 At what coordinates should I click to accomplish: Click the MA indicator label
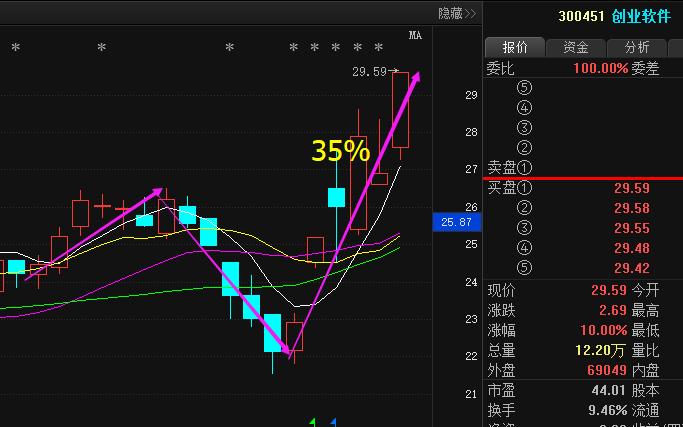pyautogui.click(x=416, y=37)
